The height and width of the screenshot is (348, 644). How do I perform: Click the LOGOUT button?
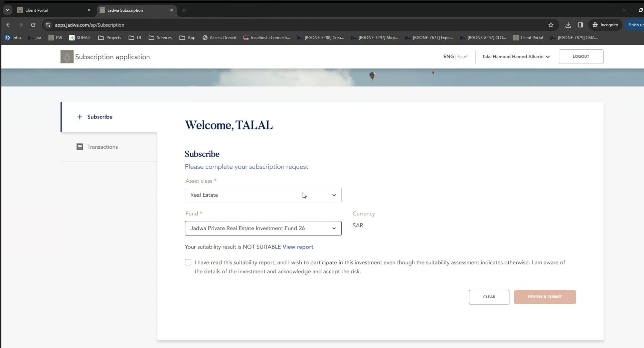(x=581, y=57)
